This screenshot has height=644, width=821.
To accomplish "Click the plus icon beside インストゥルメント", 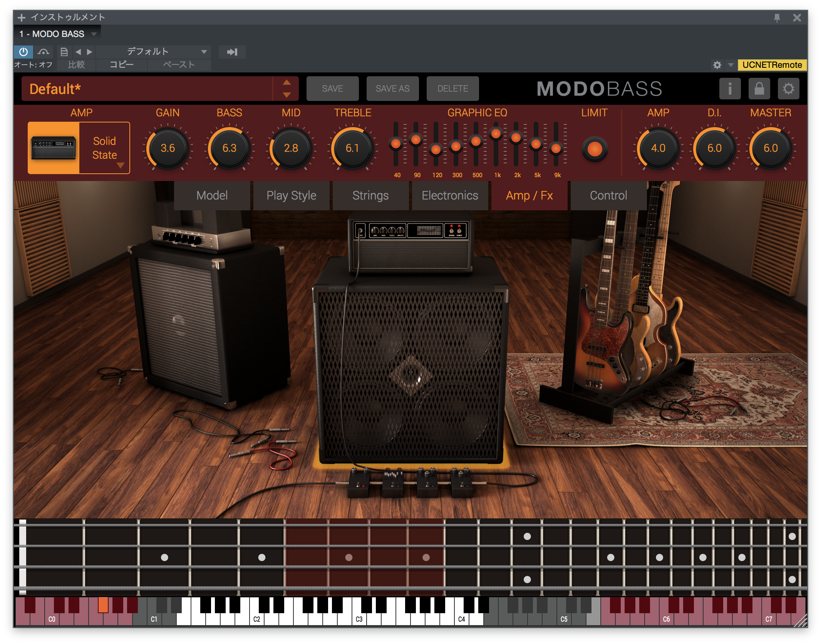I will click(21, 18).
